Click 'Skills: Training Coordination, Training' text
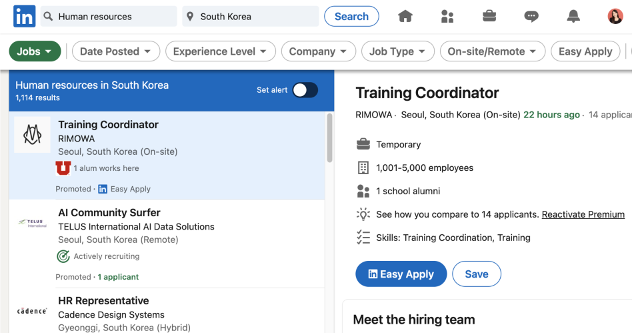644x333 pixels. [x=453, y=238]
